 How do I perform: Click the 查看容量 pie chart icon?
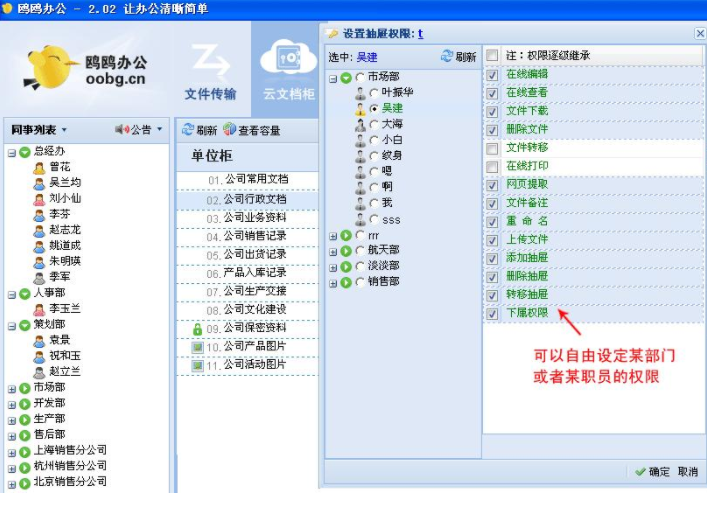230,129
